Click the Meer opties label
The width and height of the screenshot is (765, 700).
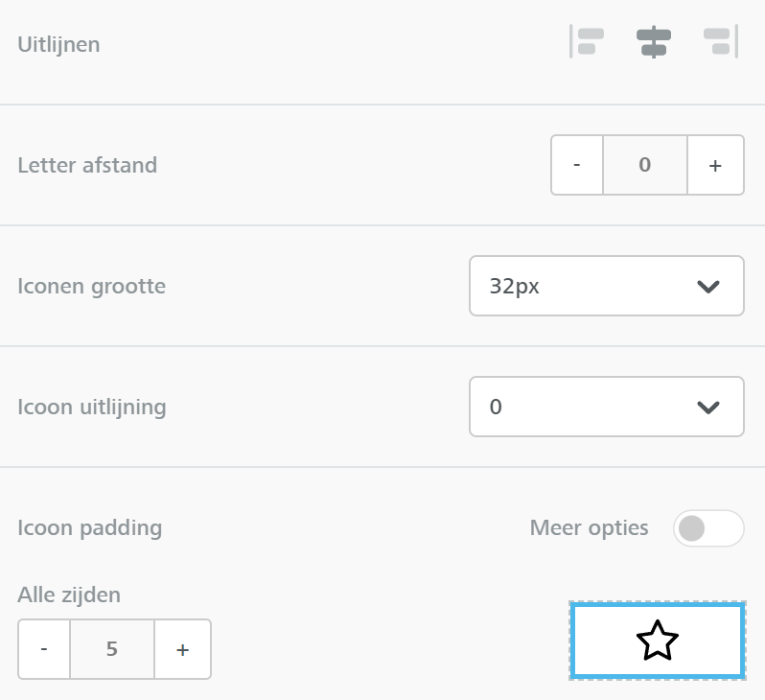coord(589,527)
